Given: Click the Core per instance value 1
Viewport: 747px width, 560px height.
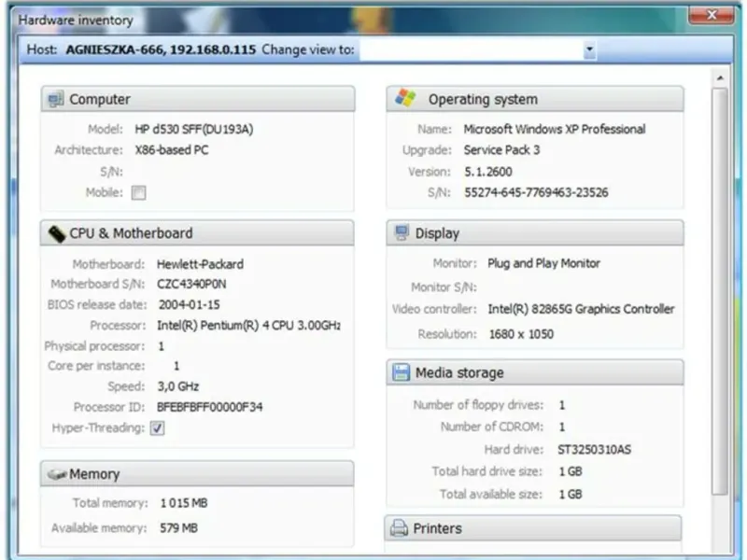Looking at the screenshot, I should (x=176, y=366).
